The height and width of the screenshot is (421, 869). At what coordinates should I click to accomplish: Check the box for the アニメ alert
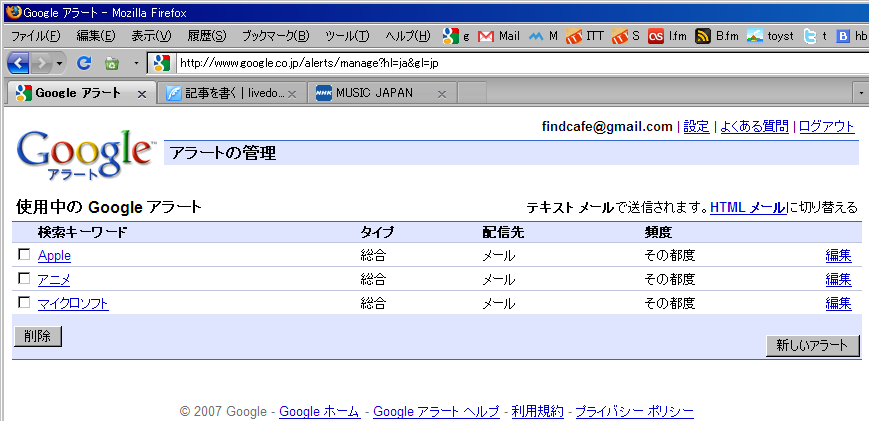(24, 278)
